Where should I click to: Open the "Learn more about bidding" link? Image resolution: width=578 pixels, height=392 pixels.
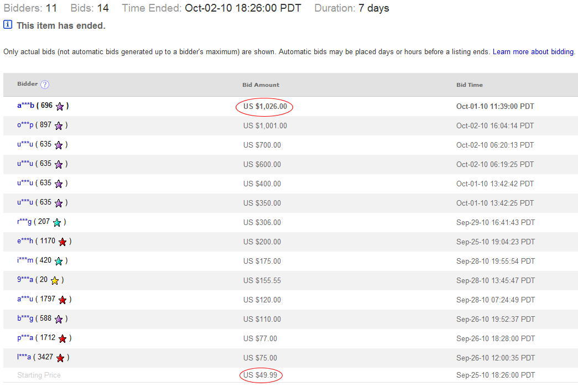(533, 52)
